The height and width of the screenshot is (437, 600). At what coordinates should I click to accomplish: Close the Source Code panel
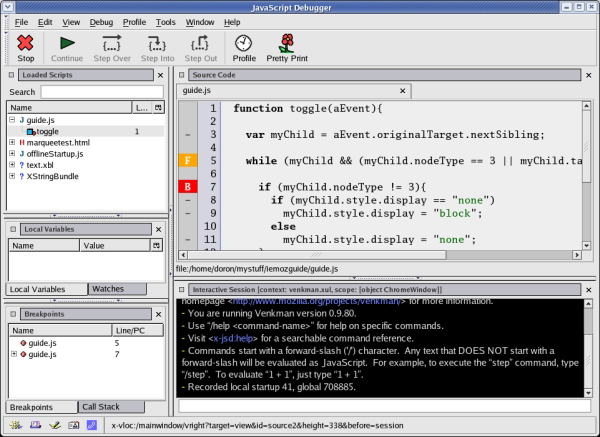[587, 75]
